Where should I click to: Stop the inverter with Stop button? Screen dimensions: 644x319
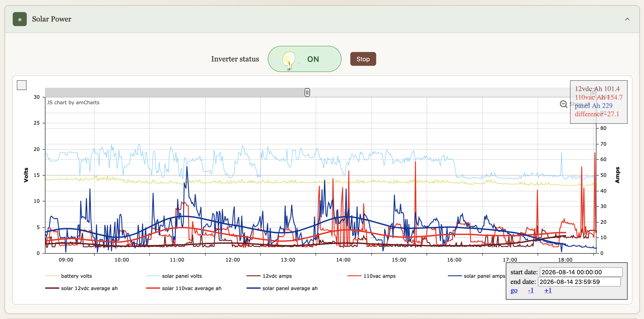click(x=363, y=59)
